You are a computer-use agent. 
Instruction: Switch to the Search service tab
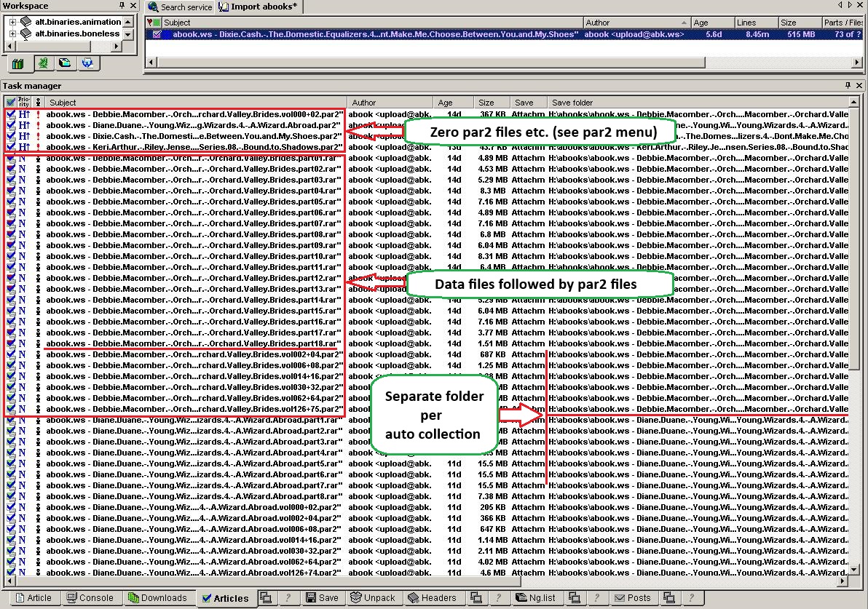point(180,7)
